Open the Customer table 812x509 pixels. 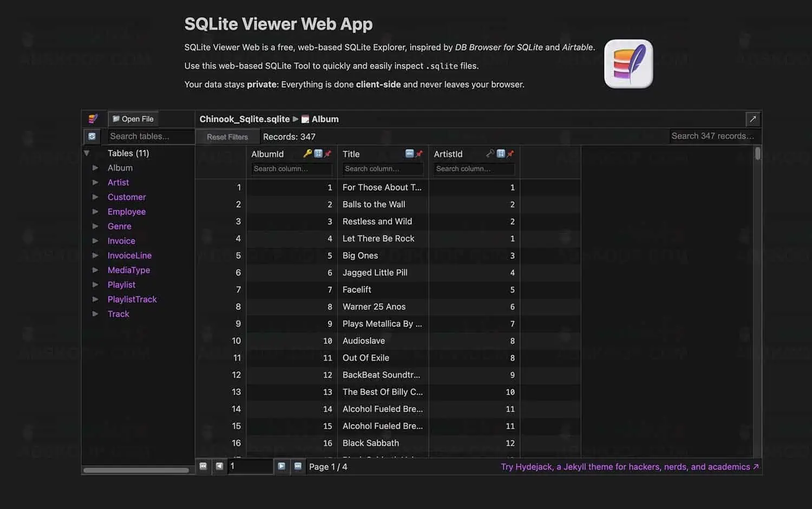[x=127, y=197]
